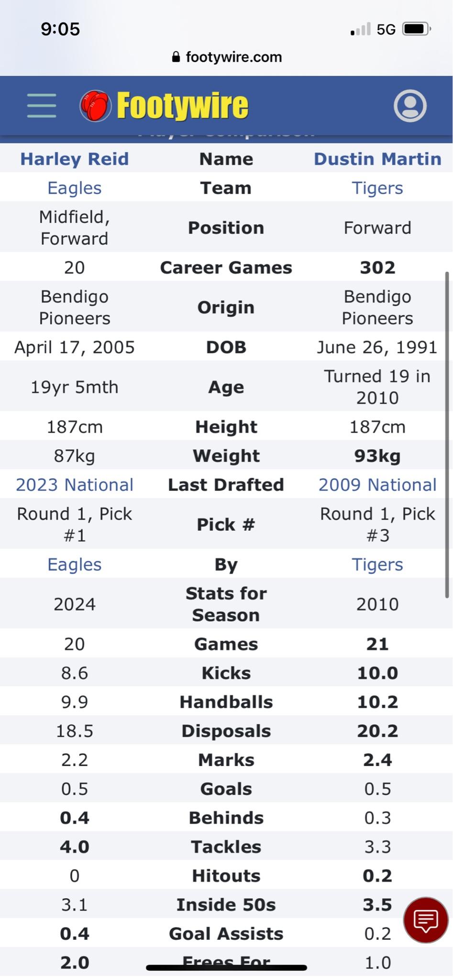Open Dustin Martin's player profile
The width and height of the screenshot is (453, 980).
pyautogui.click(x=377, y=159)
